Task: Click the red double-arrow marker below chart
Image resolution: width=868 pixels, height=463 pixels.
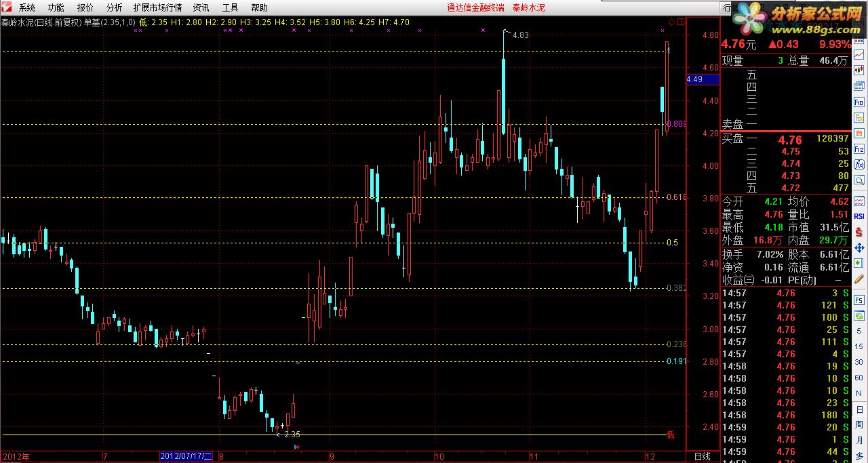Action: [296, 447]
